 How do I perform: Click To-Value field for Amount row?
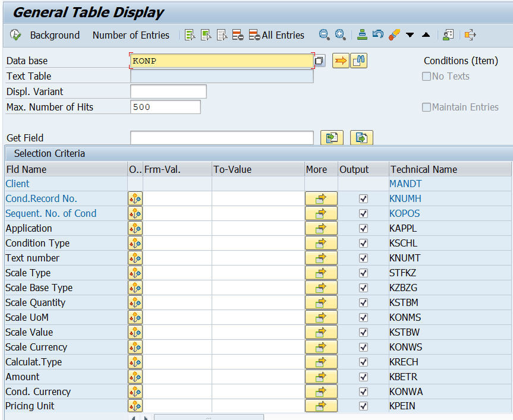[258, 377]
